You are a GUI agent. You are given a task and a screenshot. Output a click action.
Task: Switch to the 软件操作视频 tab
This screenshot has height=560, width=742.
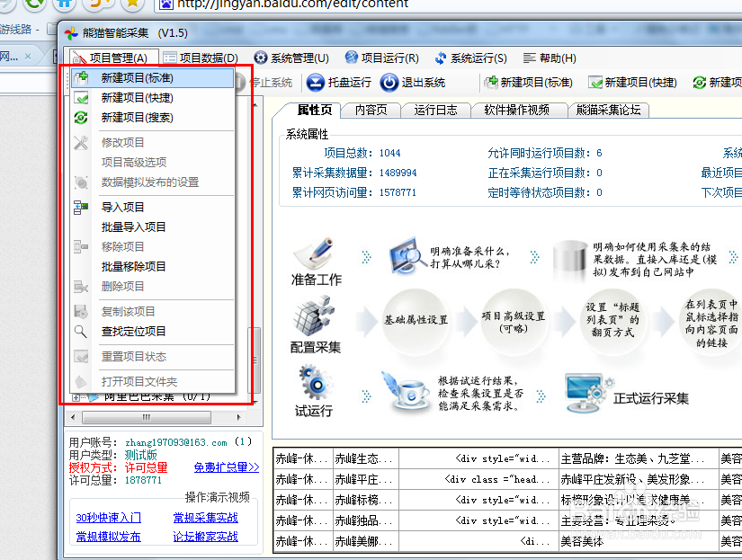click(x=517, y=111)
